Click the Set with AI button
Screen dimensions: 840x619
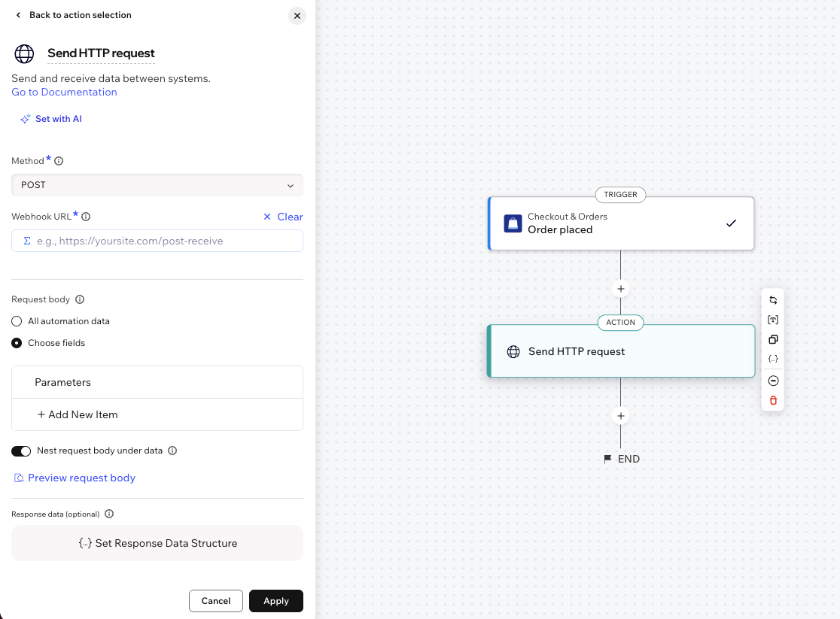pos(51,119)
